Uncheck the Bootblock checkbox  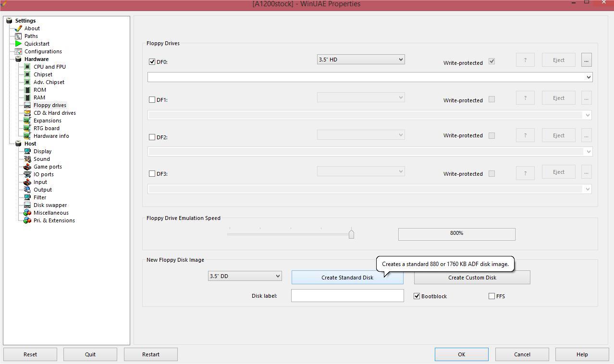[417, 296]
